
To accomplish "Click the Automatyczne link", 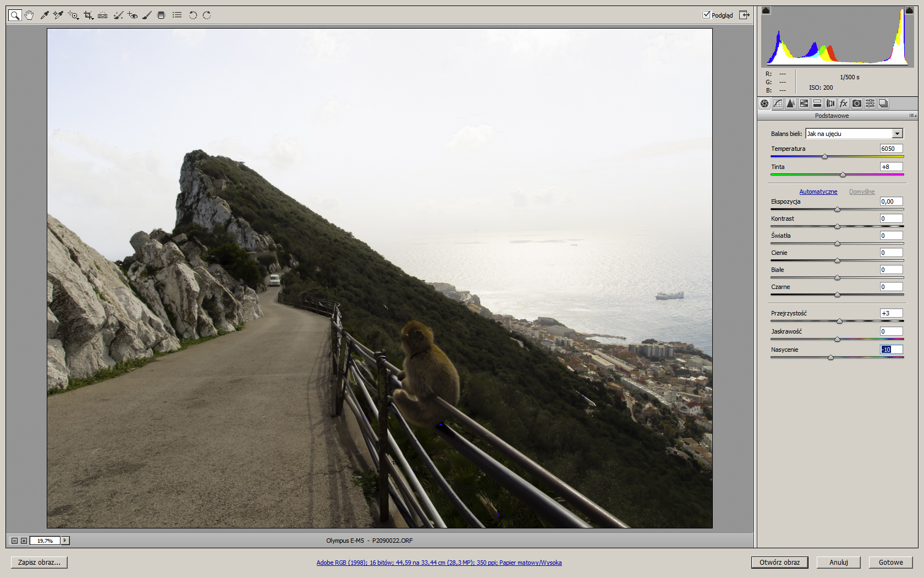I will (818, 192).
